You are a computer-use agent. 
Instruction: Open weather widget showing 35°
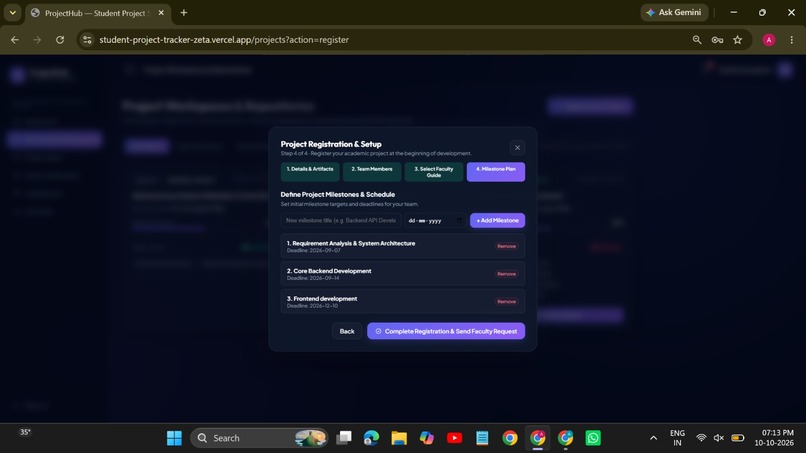pyautogui.click(x=25, y=432)
